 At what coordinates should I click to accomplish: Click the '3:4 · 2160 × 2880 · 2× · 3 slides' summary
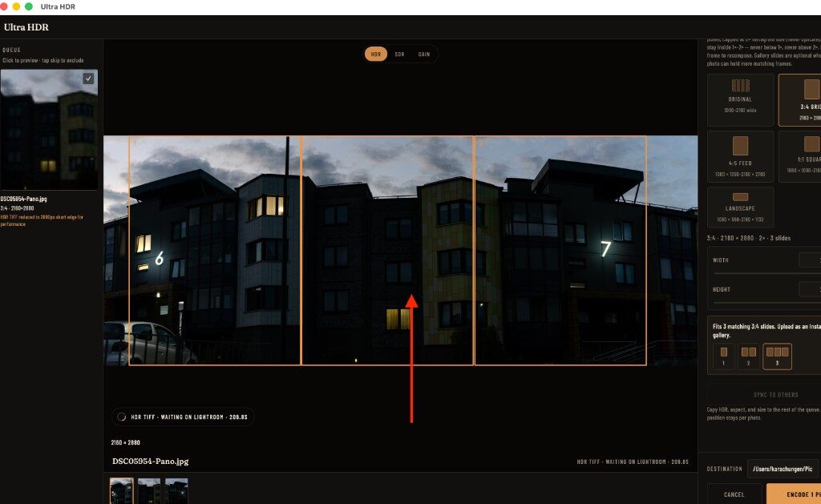coord(749,238)
